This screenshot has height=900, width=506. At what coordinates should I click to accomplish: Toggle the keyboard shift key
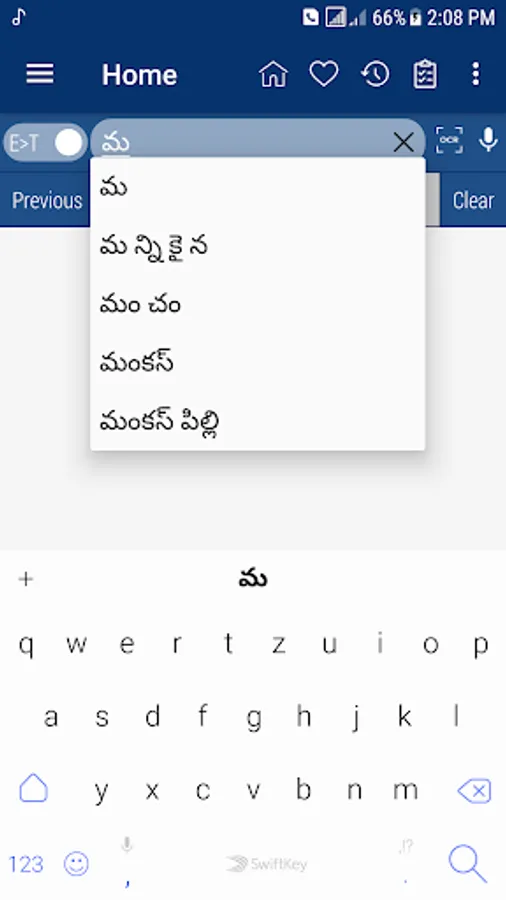point(33,789)
